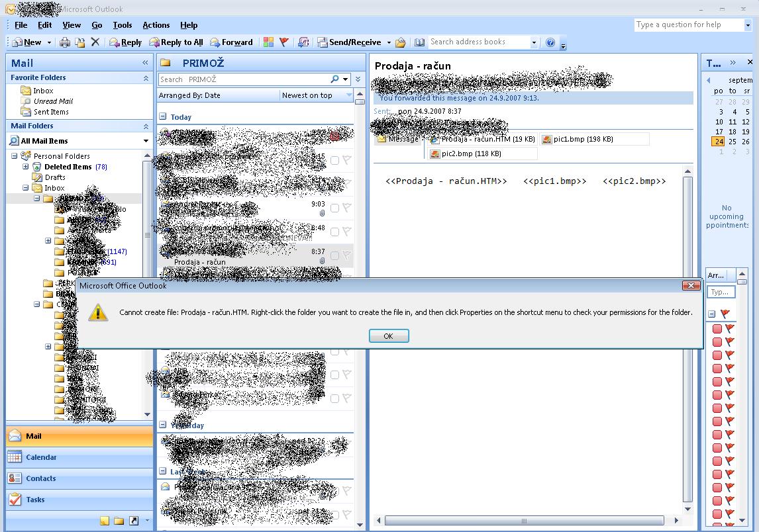Forward the selected message

pos(231,42)
